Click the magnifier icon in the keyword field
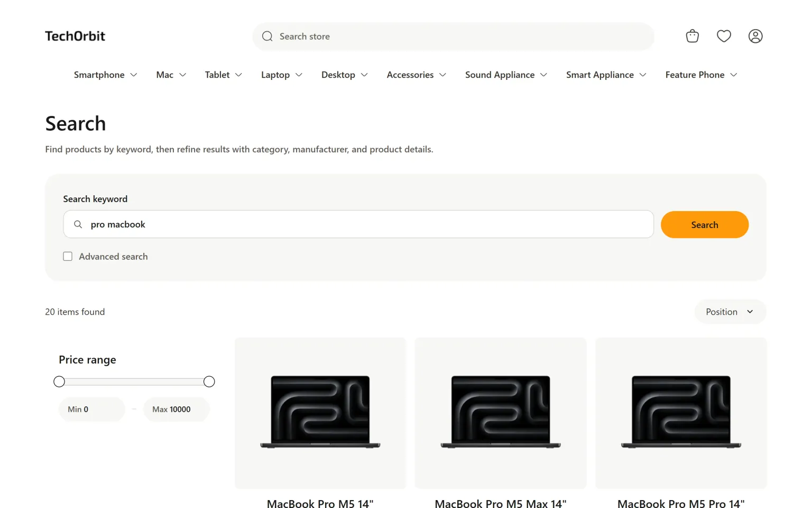812x508 pixels. (x=78, y=224)
